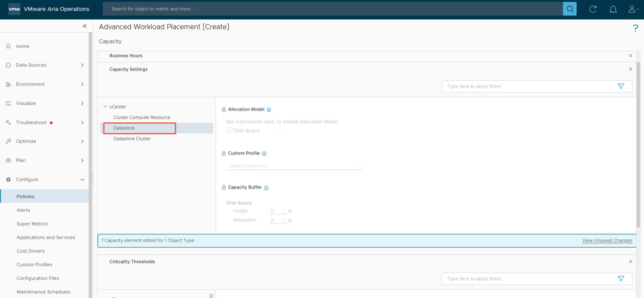
Task: Open the Alerts menu item
Action: coord(23,210)
